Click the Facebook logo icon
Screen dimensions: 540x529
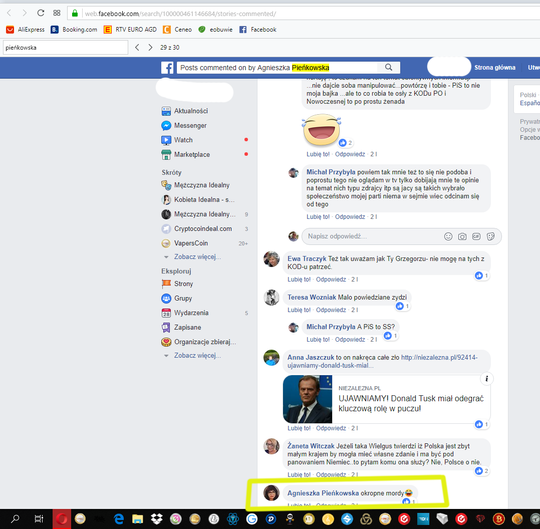click(167, 68)
